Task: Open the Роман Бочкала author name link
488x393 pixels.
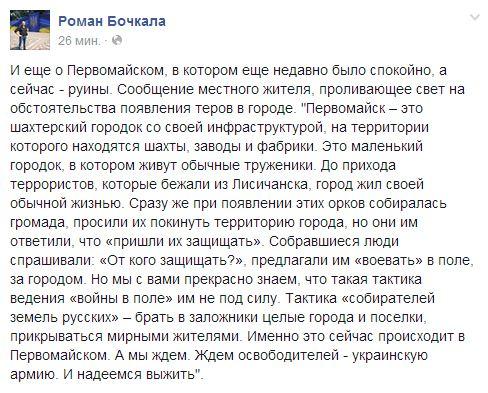Action: 112,21
